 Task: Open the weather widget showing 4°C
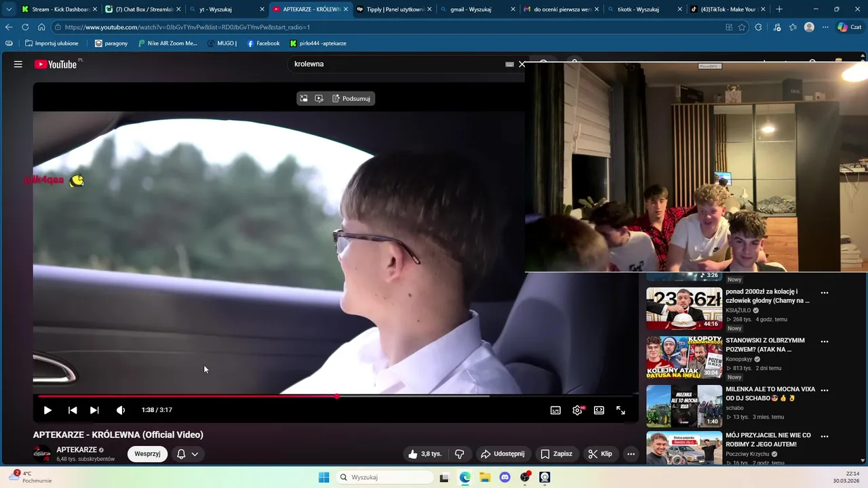[28, 477]
